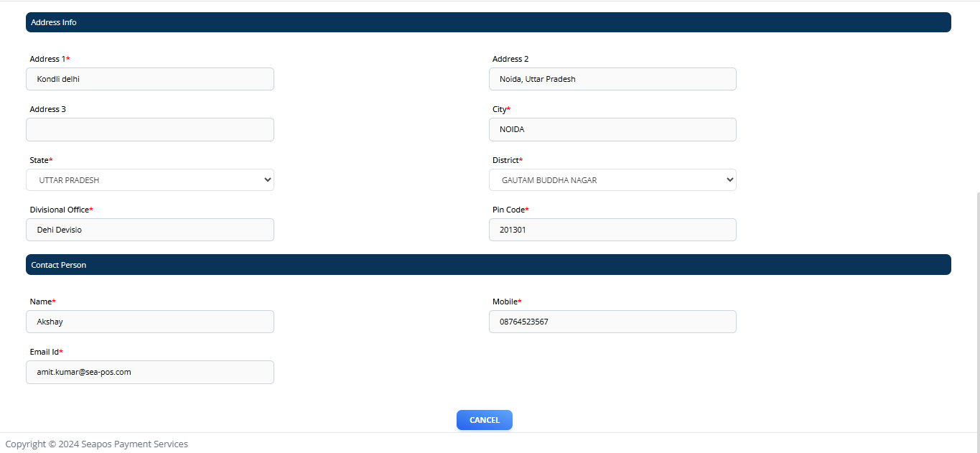Click the Pin Code label text
Image resolution: width=980 pixels, height=453 pixels.
click(510, 210)
